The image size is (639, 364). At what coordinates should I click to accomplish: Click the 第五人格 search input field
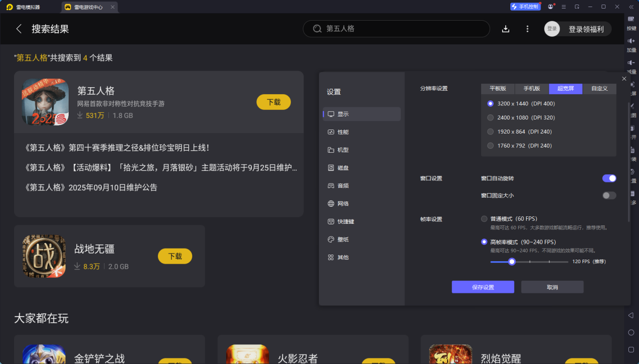coord(396,29)
